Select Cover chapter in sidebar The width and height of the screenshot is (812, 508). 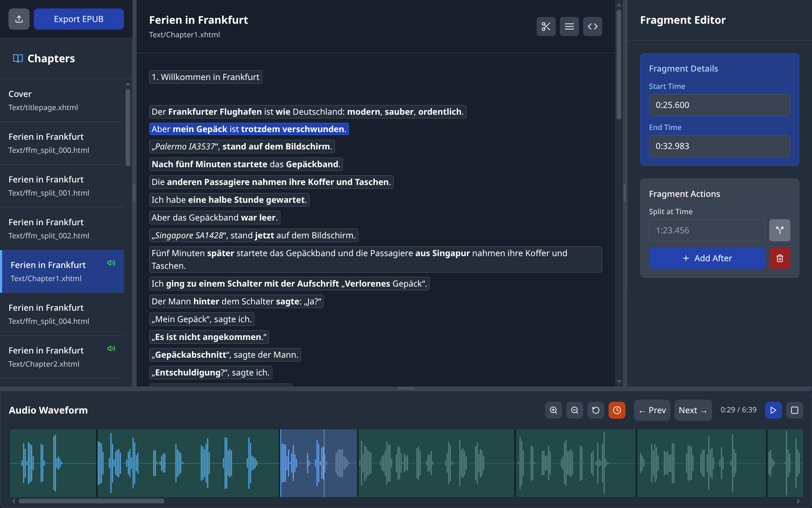tap(62, 100)
